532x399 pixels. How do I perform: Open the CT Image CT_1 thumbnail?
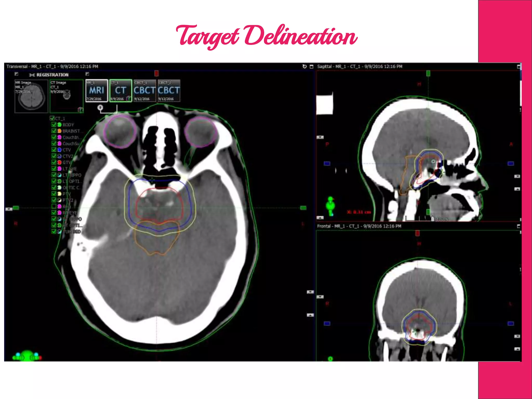click(66, 96)
